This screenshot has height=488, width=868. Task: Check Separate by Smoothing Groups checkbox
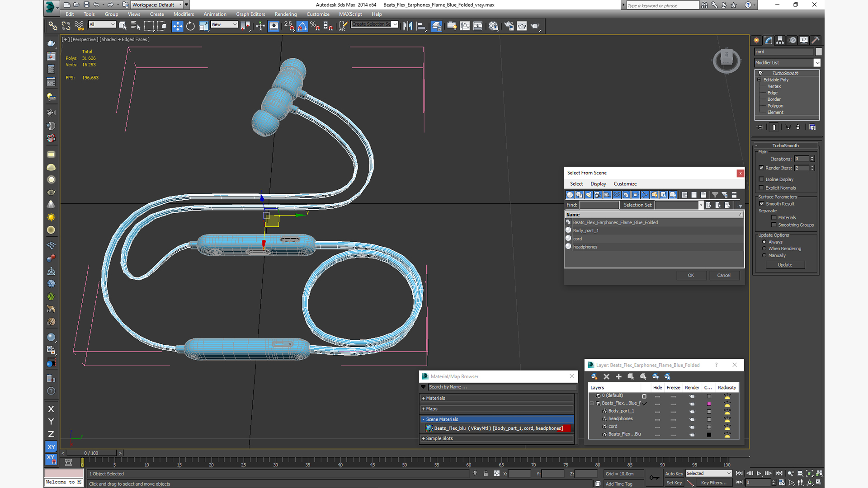(x=774, y=225)
